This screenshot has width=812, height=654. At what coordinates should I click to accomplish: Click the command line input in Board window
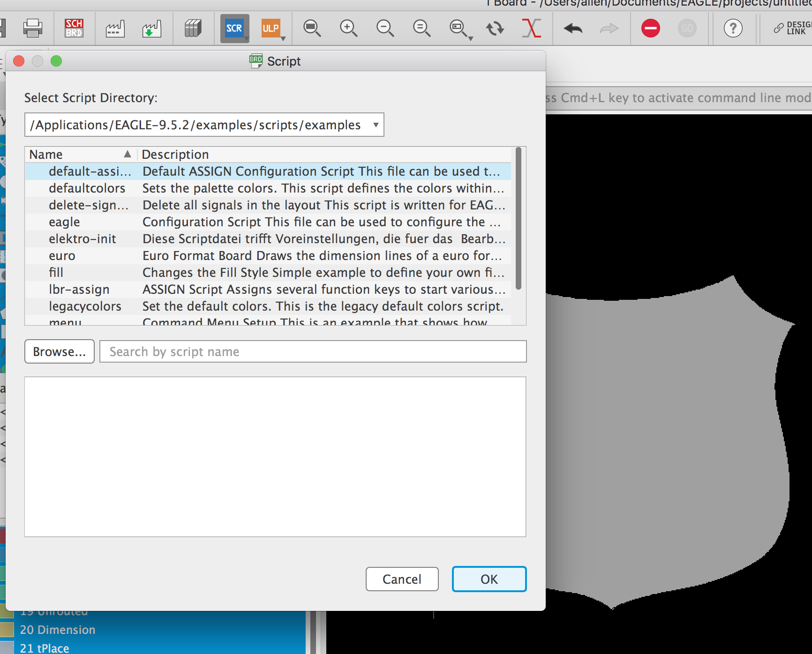[679, 97]
